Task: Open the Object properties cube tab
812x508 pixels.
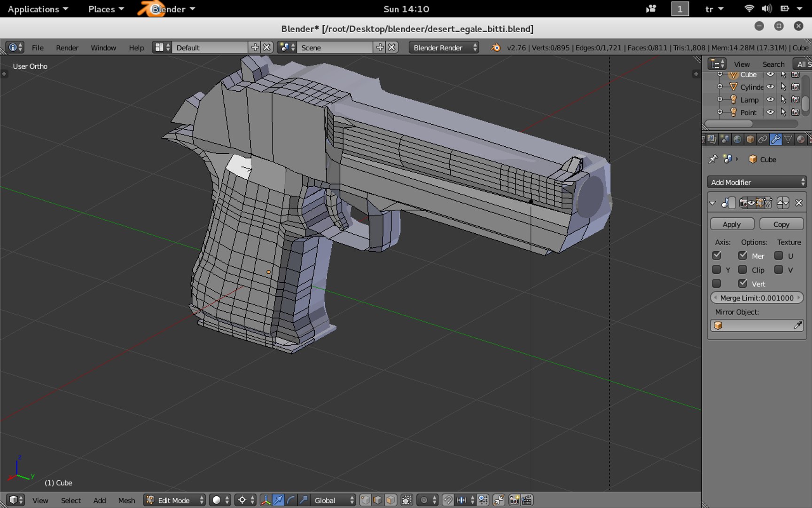Action: coord(750,139)
